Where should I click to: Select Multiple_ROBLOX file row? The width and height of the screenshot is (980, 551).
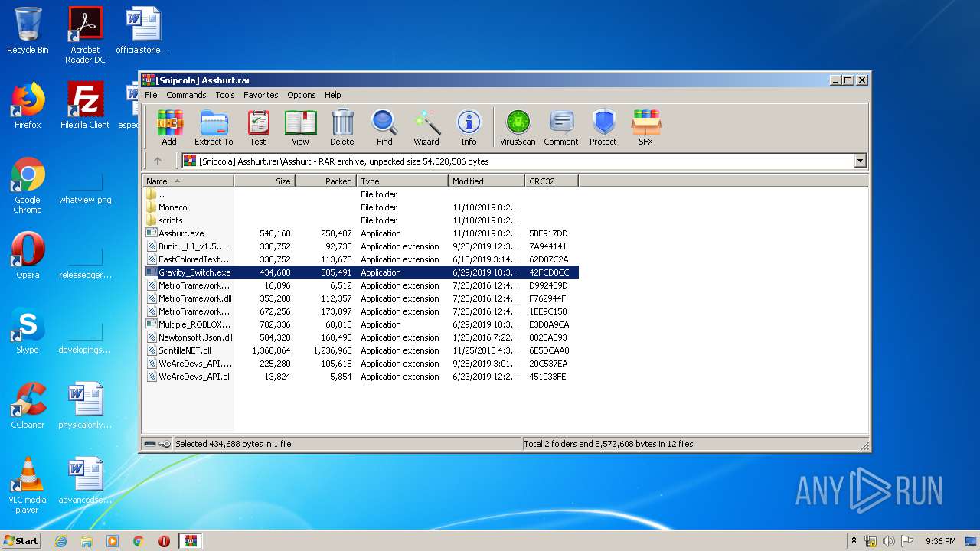click(x=360, y=324)
